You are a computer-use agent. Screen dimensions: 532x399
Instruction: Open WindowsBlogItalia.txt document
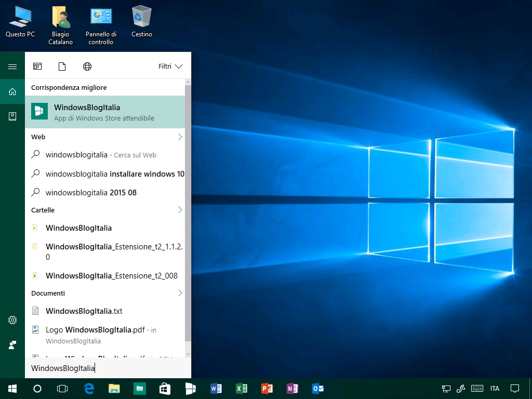105,311
